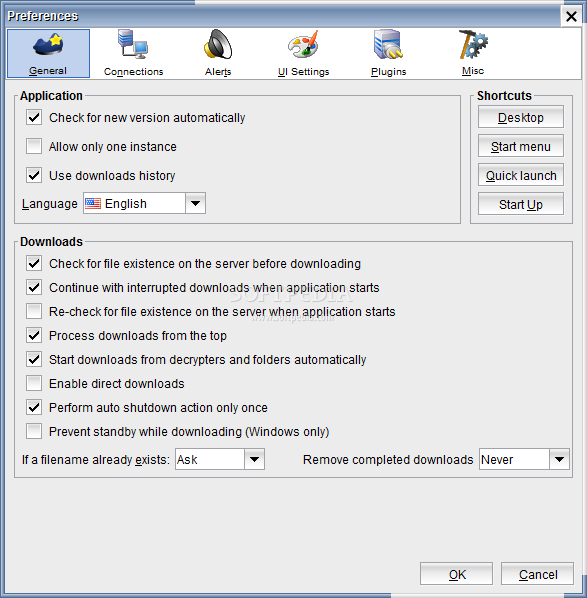Enable Prevent standby while downloading
The width and height of the screenshot is (587, 598).
(34, 432)
